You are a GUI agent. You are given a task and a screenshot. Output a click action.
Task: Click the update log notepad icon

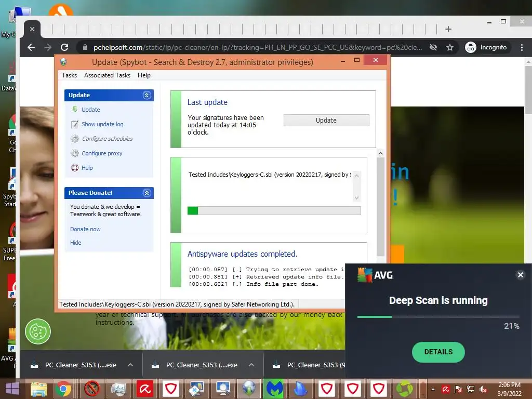pyautogui.click(x=75, y=124)
